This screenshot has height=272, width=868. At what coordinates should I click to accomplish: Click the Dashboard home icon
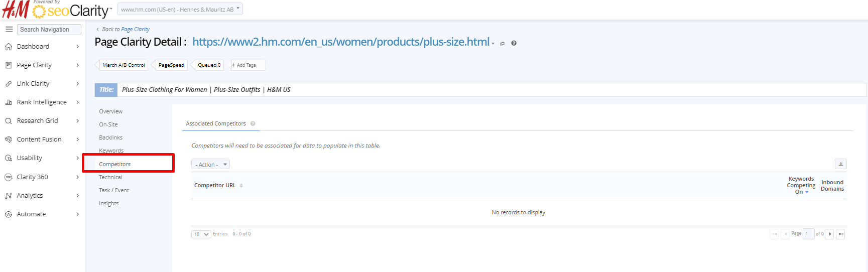[x=9, y=47]
